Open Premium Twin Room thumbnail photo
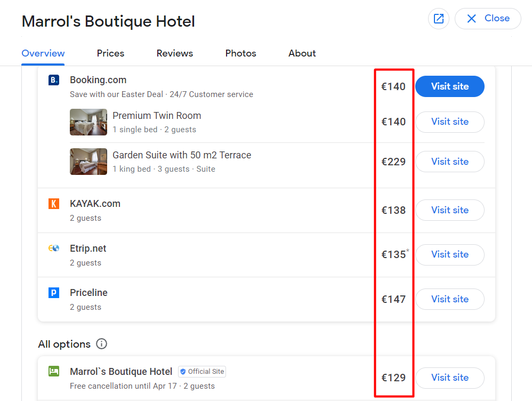This screenshot has height=401, width=532. pos(88,122)
